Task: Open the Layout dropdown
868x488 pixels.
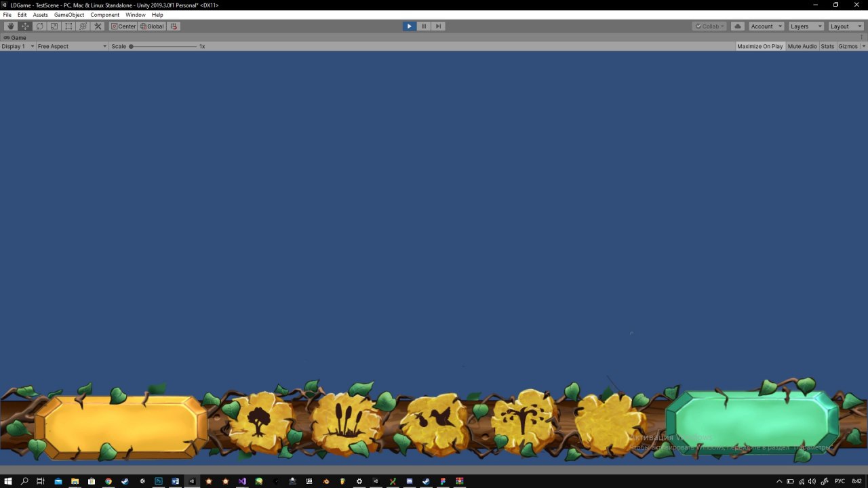Action: tap(846, 26)
